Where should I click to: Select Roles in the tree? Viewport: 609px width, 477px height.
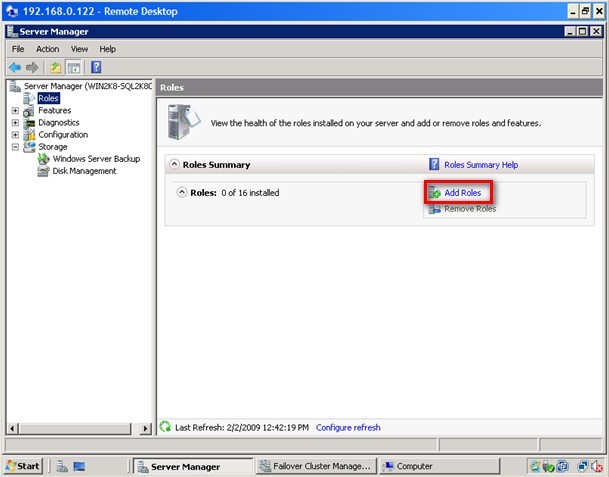pyautogui.click(x=48, y=98)
